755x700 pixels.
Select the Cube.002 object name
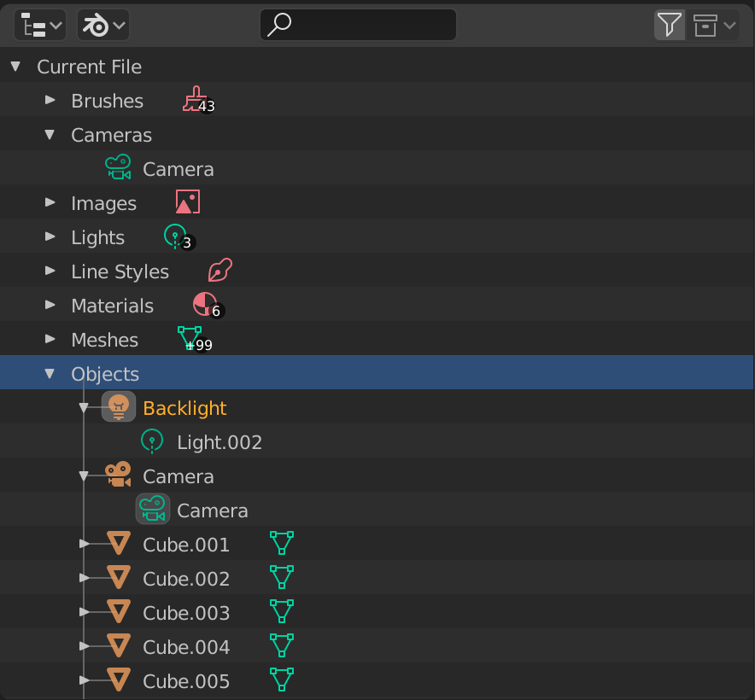click(186, 579)
